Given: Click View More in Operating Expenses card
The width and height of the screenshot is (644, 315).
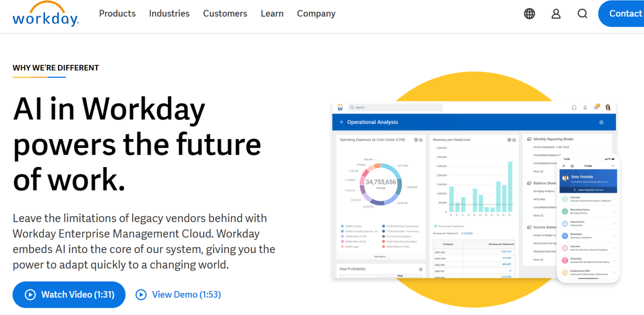Looking at the screenshot, I should (x=380, y=256).
